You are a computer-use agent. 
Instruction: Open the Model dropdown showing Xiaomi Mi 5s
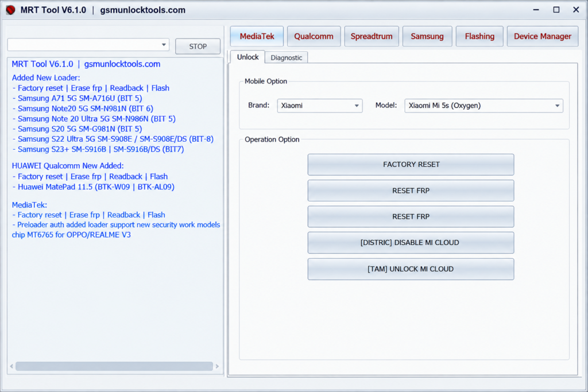[x=483, y=106]
